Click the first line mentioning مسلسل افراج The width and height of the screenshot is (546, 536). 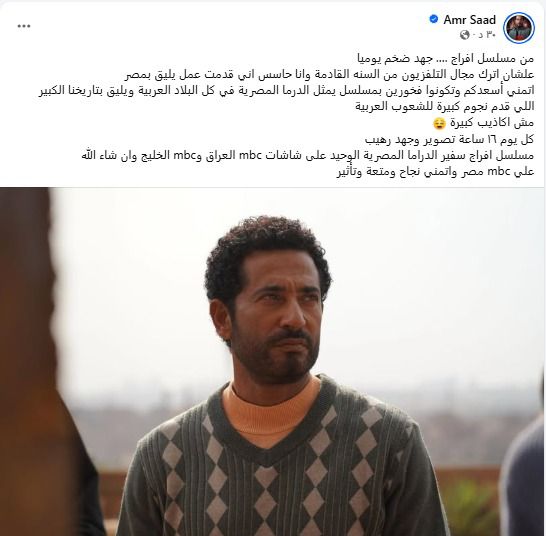point(445,59)
